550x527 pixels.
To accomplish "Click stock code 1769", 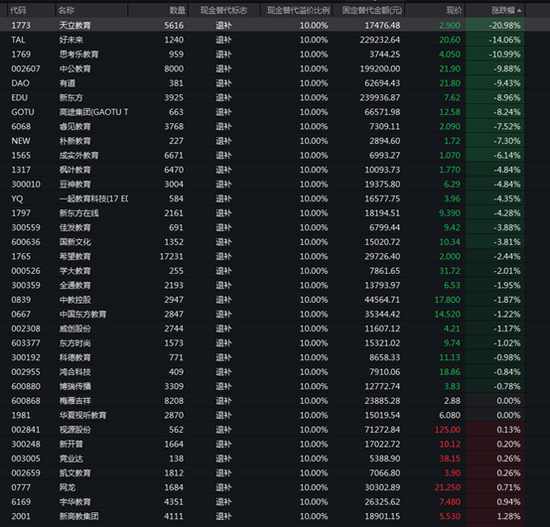I will tap(21, 54).
